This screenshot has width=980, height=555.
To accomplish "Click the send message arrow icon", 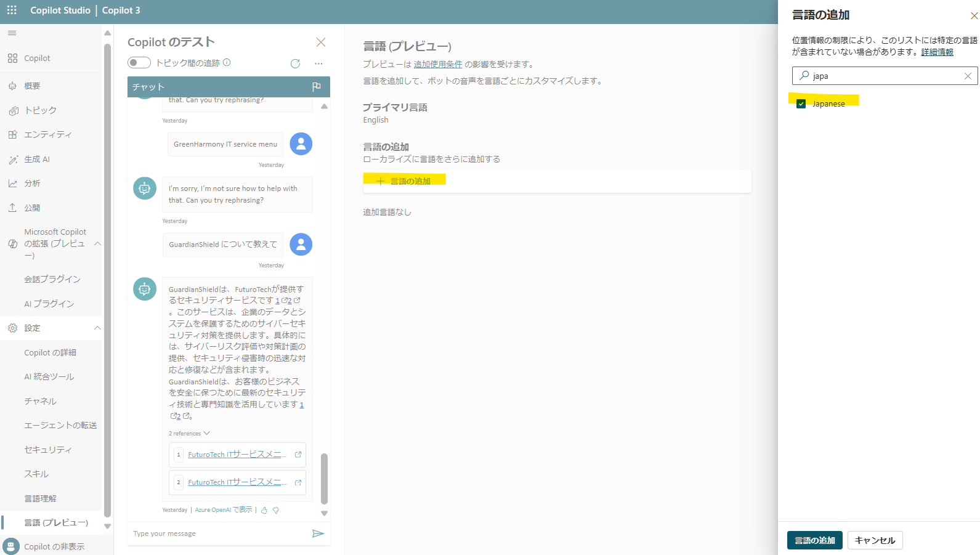I will (x=318, y=533).
